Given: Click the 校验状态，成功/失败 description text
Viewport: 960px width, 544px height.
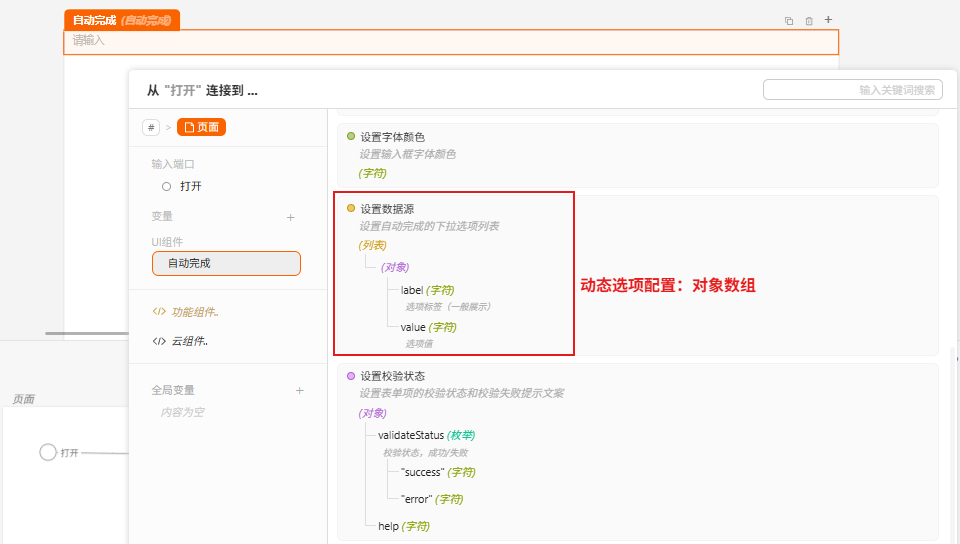Looking at the screenshot, I should click(x=426, y=453).
